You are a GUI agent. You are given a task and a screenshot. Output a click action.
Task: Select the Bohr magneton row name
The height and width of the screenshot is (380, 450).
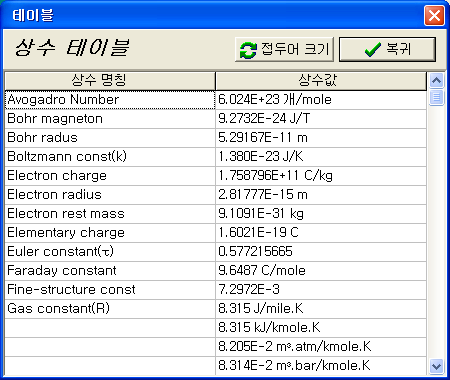click(110, 119)
